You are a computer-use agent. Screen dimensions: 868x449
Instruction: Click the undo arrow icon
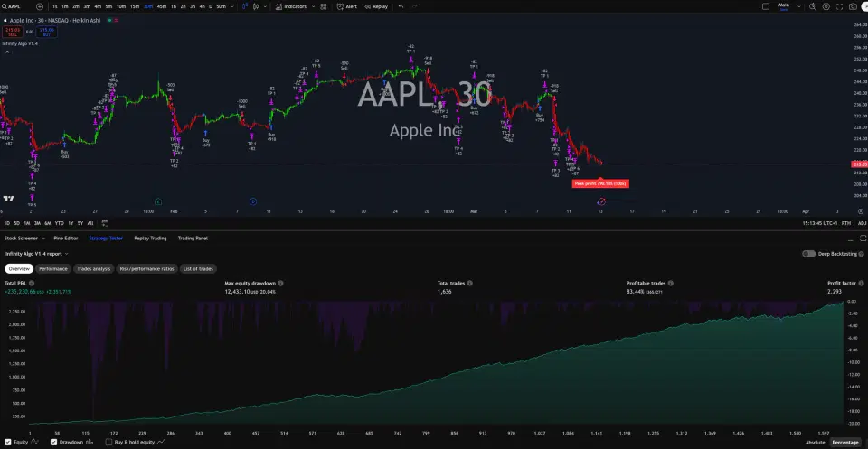coord(401,6)
